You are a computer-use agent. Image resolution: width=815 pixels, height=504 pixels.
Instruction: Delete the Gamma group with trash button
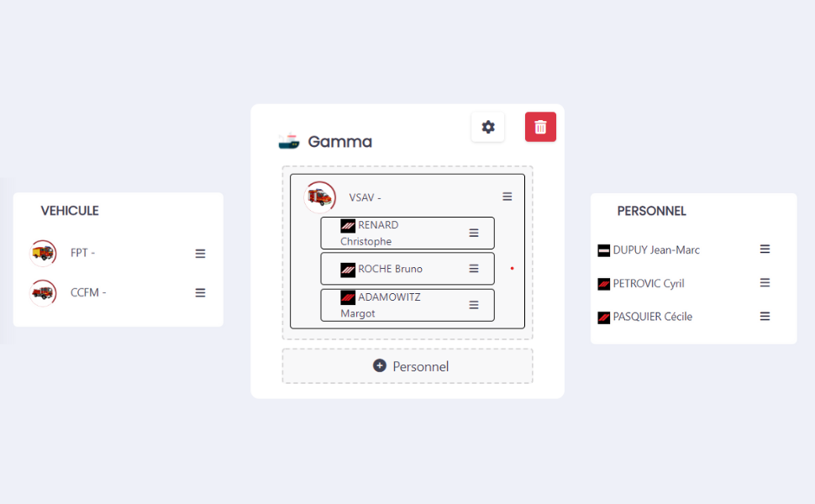(540, 127)
